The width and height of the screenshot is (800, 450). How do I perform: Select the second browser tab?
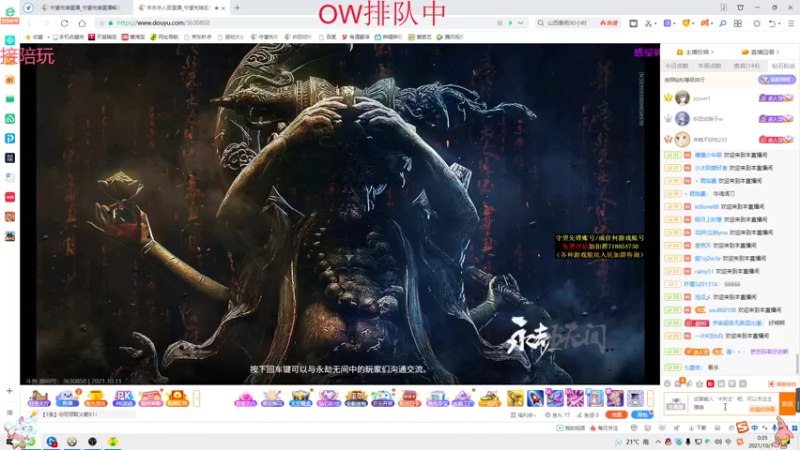pos(181,8)
